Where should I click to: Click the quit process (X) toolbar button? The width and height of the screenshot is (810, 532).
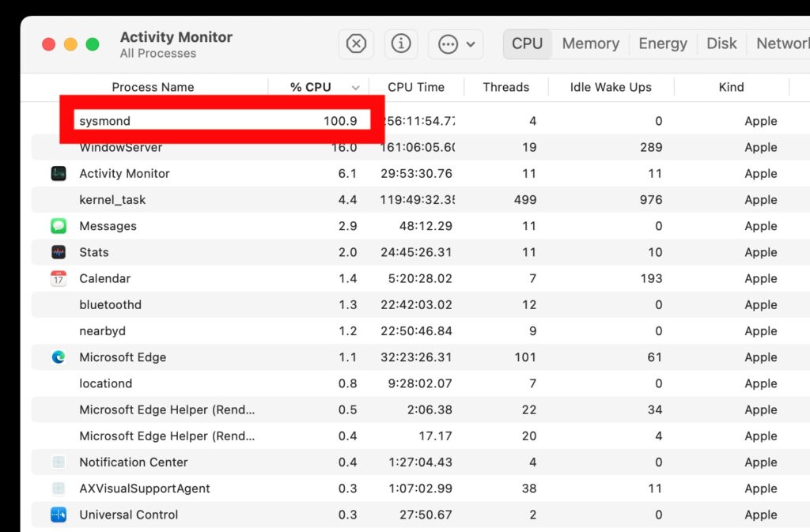click(356, 44)
